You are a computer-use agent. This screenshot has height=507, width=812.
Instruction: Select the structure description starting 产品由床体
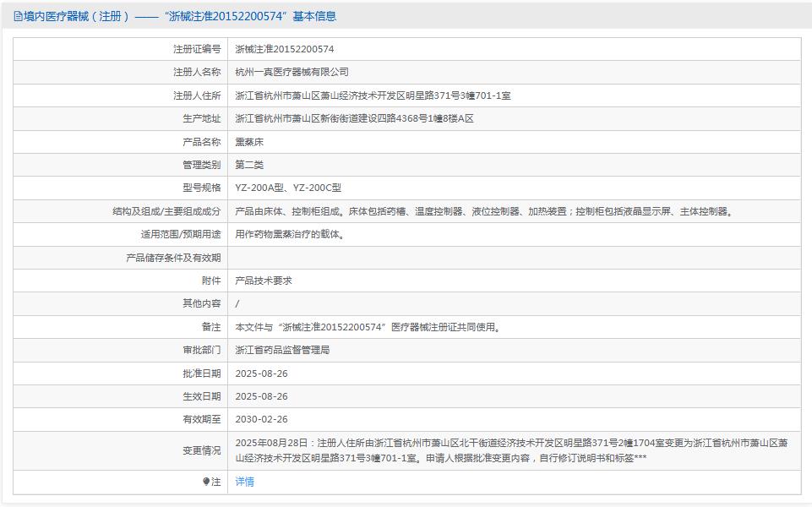(484, 211)
